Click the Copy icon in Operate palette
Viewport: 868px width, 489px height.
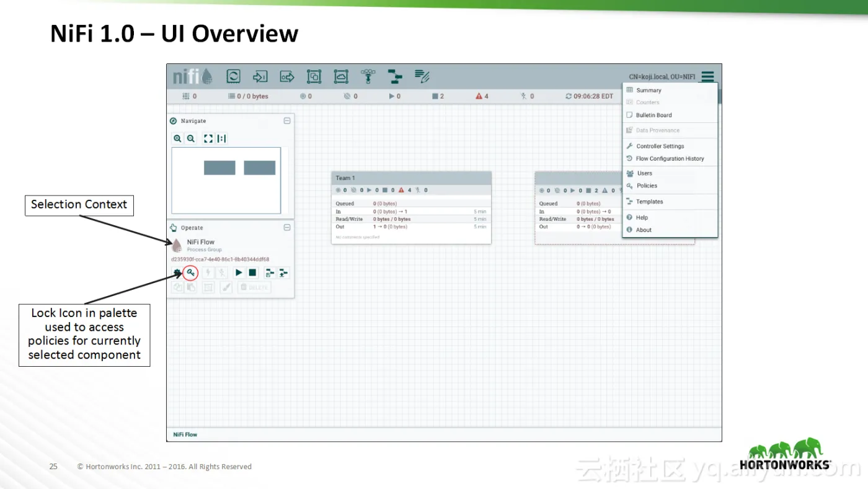(177, 287)
